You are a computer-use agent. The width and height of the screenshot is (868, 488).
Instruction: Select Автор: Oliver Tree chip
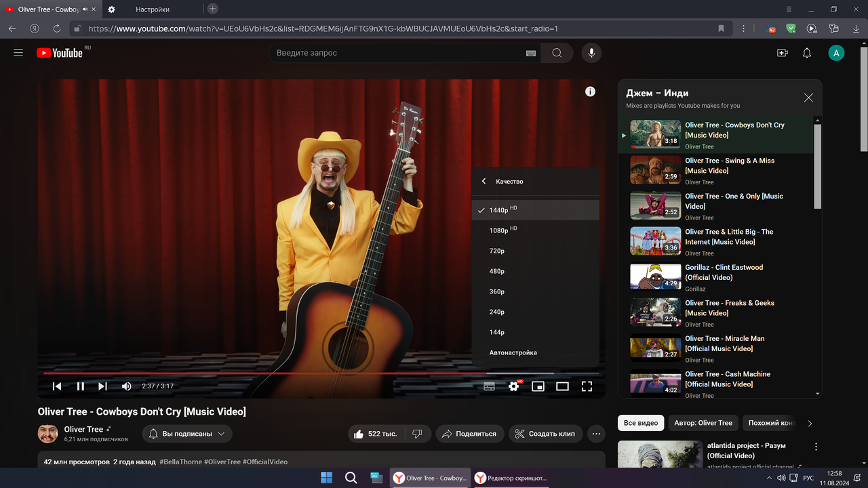point(703,423)
